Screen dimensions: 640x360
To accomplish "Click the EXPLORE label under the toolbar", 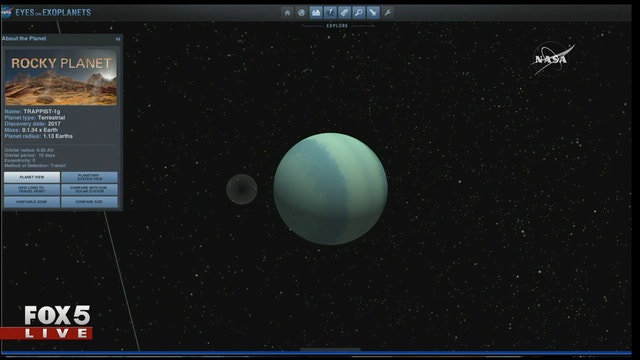I will (337, 26).
